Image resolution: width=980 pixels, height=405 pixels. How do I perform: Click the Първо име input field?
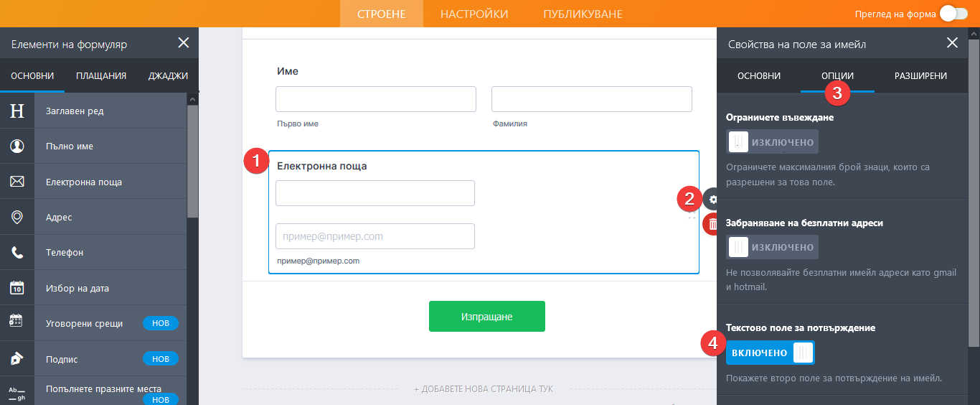click(x=375, y=99)
